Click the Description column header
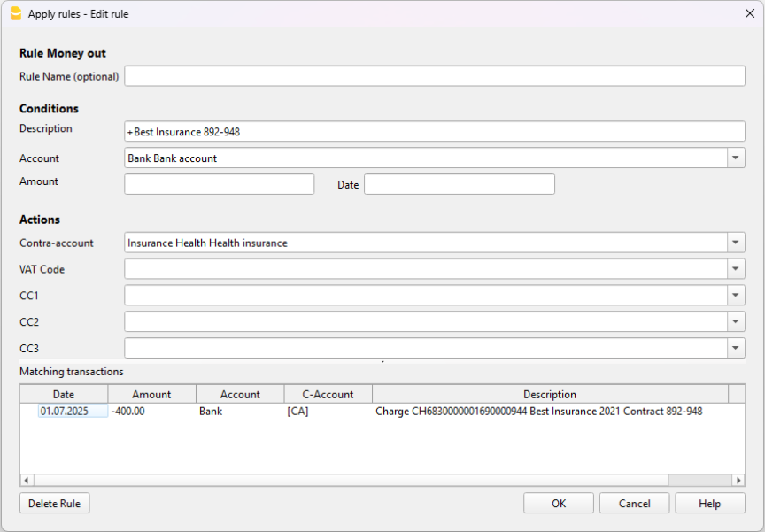This screenshot has width=765, height=532. pos(549,394)
